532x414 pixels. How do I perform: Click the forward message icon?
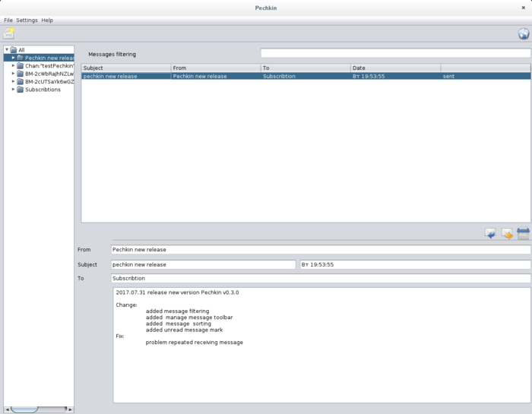point(507,233)
